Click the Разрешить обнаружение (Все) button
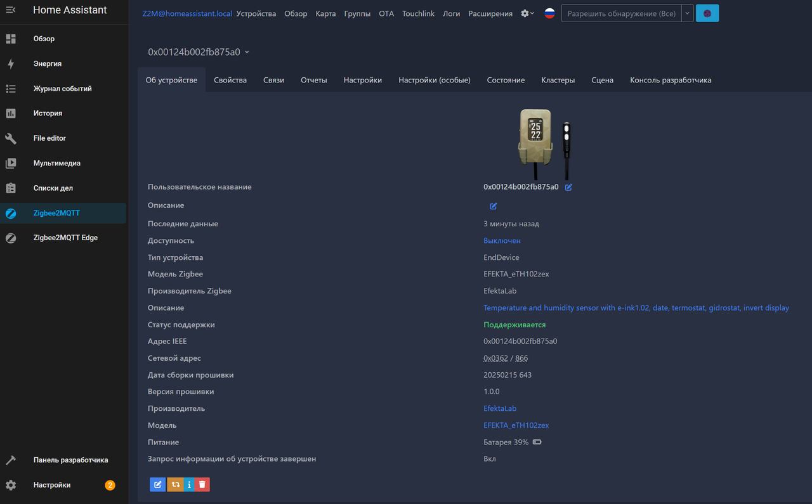The image size is (812, 504). [622, 13]
